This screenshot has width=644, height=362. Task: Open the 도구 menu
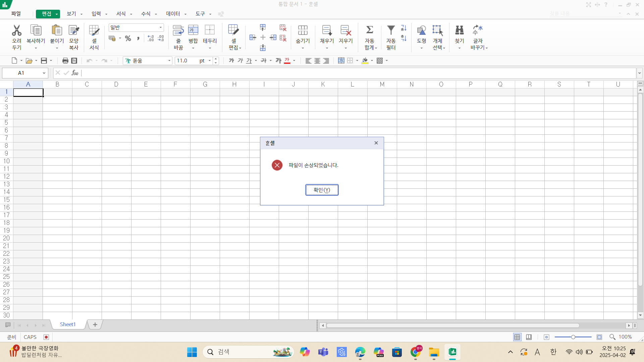(200, 14)
